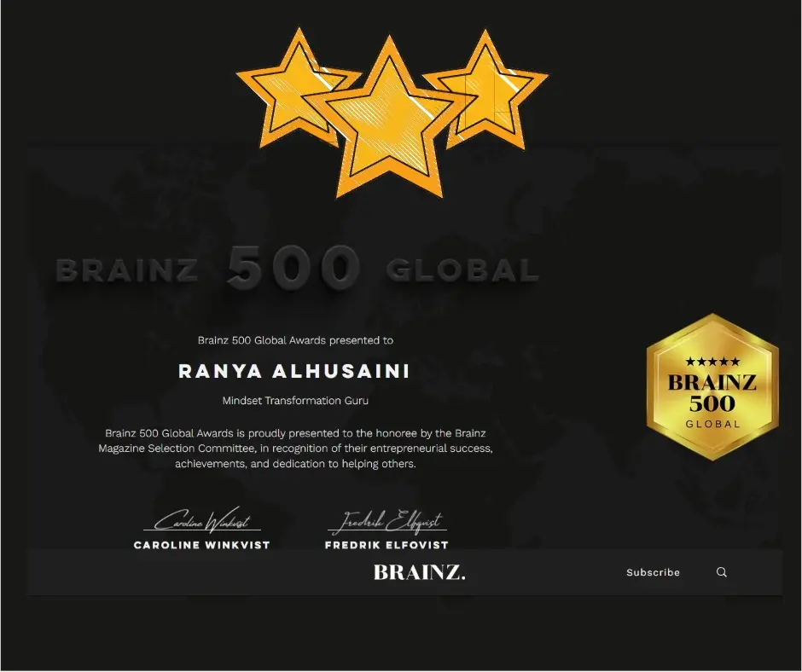
Task: Select the large center gold star
Action: [x=390, y=119]
